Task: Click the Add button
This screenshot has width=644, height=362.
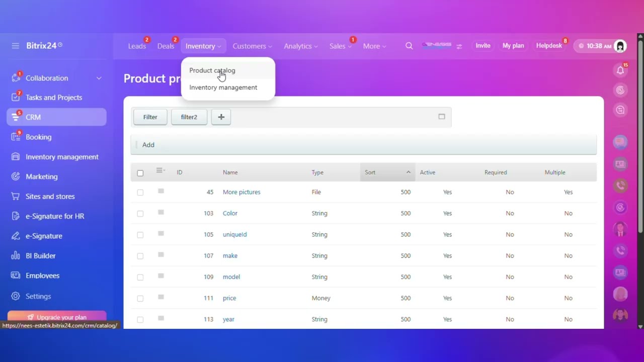Action: click(x=148, y=145)
